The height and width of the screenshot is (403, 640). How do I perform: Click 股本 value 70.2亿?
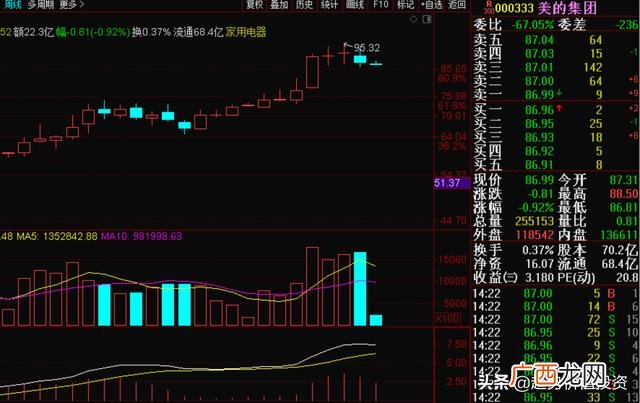point(620,250)
